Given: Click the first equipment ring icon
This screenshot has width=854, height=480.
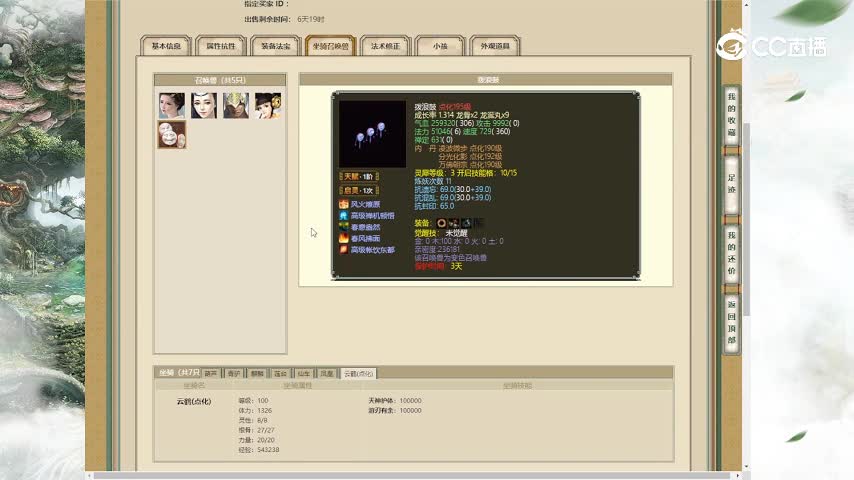Looking at the screenshot, I should (x=441, y=223).
